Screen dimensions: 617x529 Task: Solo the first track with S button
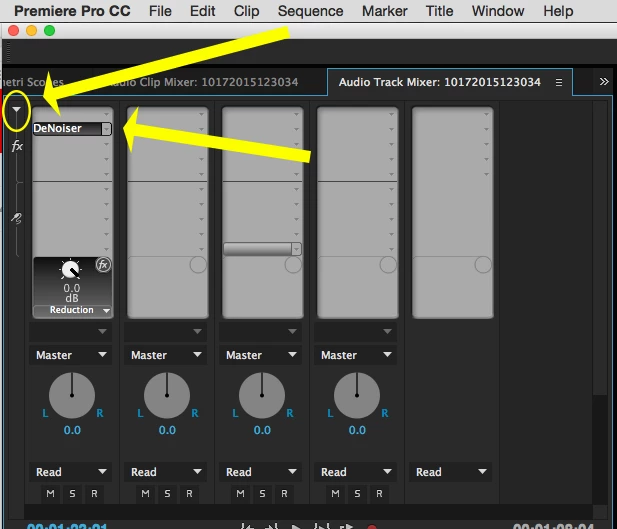coord(72,493)
